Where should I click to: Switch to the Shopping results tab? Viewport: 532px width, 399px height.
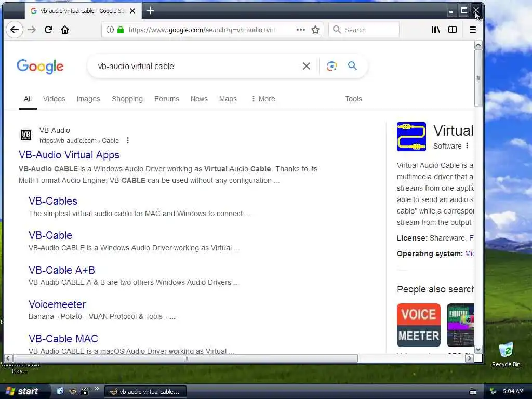[127, 99]
